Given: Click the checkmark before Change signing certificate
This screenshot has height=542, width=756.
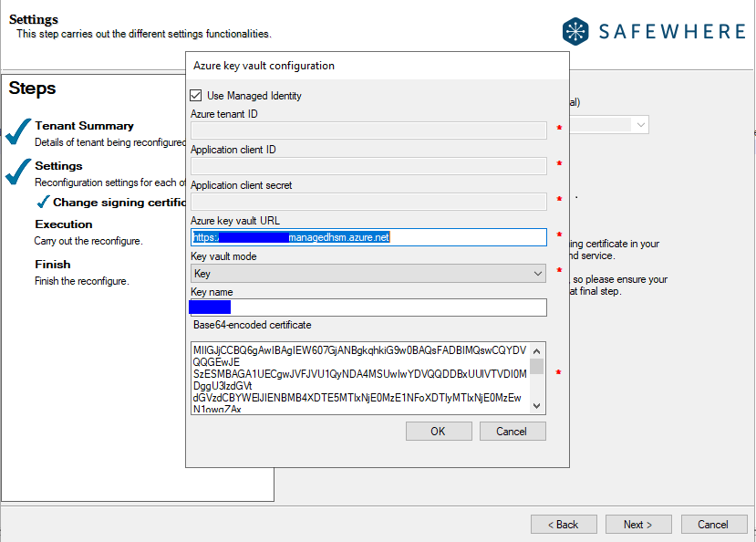Looking at the screenshot, I should 42,202.
